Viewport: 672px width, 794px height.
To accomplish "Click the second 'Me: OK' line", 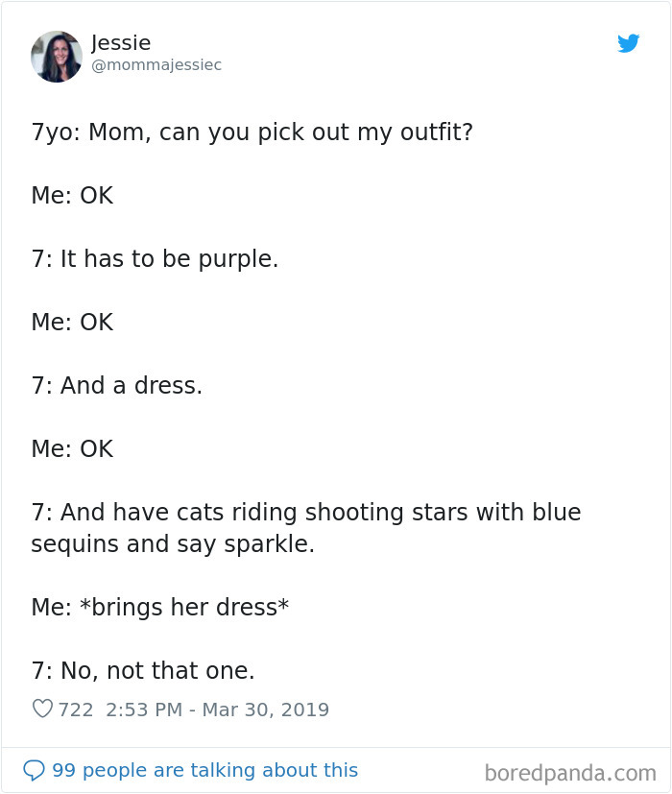I will click(x=72, y=322).
